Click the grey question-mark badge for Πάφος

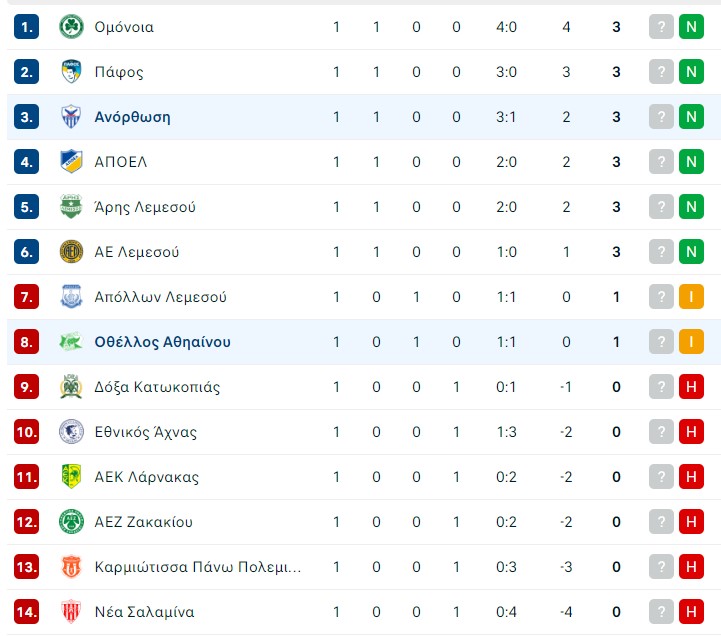pyautogui.click(x=661, y=72)
